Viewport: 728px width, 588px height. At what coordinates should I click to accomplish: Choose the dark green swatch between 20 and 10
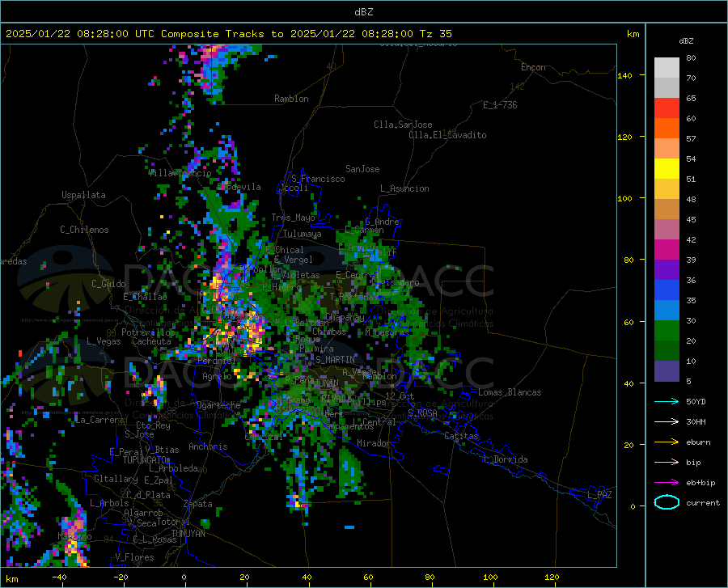click(x=667, y=351)
